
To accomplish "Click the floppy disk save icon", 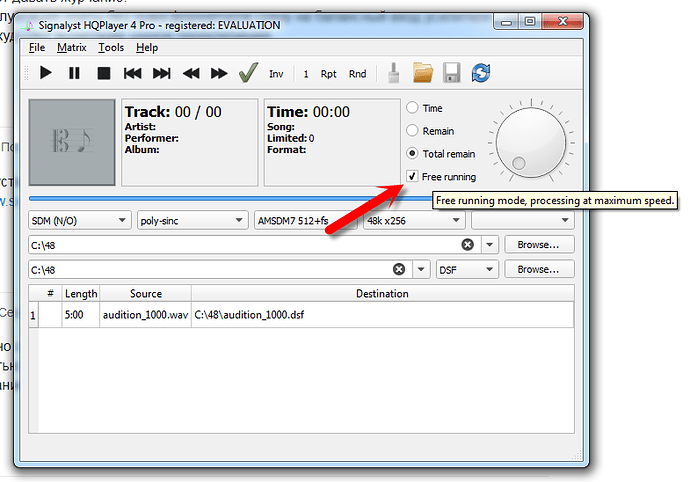I will click(451, 73).
